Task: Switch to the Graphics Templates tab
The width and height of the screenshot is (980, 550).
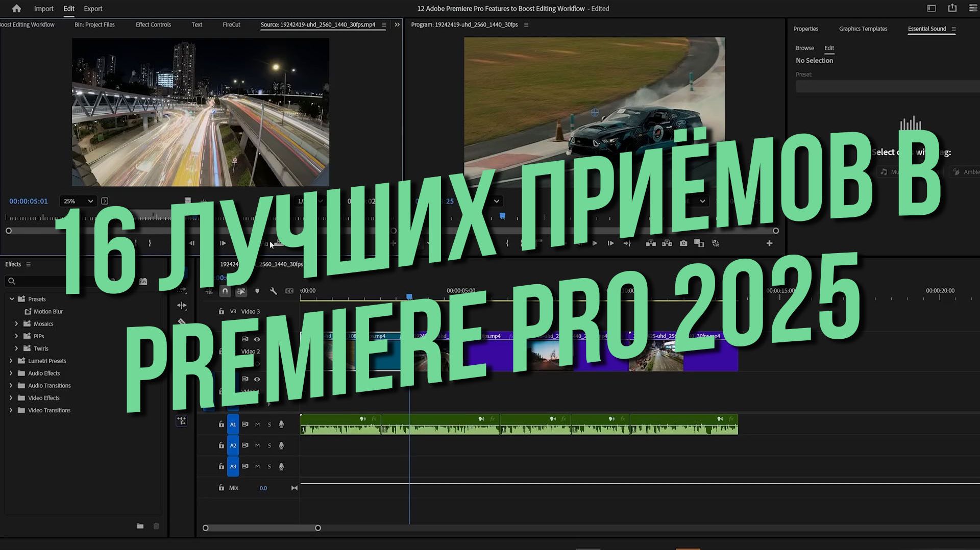Action: click(863, 29)
